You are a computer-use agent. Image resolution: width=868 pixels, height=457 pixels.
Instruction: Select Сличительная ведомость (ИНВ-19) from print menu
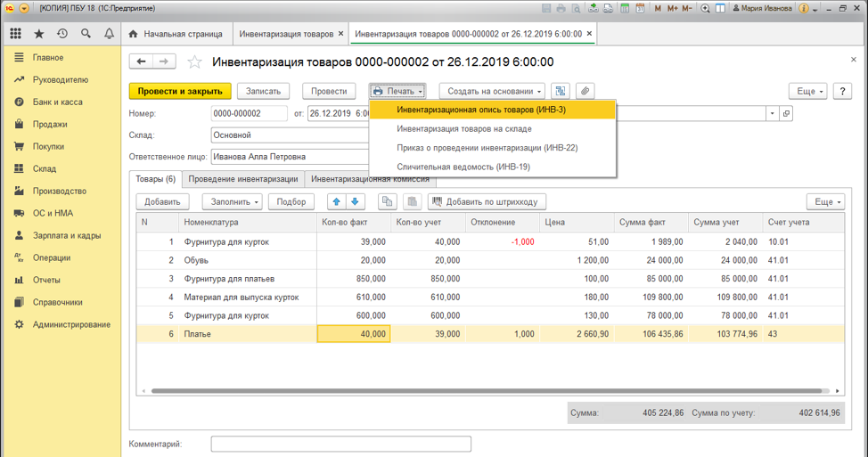click(463, 167)
